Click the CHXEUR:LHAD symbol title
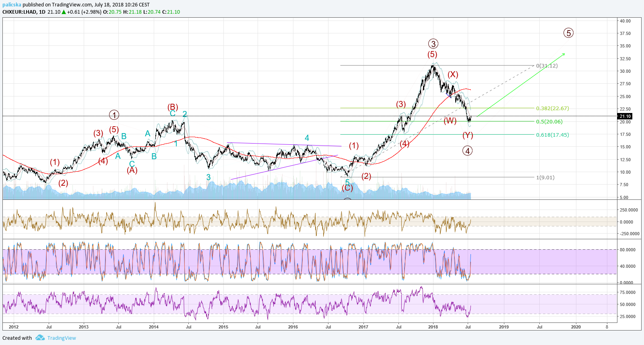Screen dimensions: 644x345 19,12
